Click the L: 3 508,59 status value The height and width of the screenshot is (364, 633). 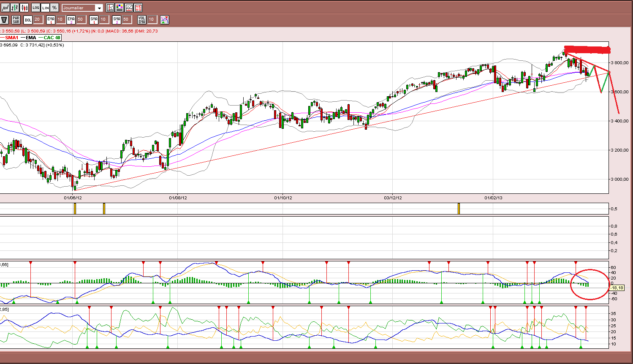(33, 31)
